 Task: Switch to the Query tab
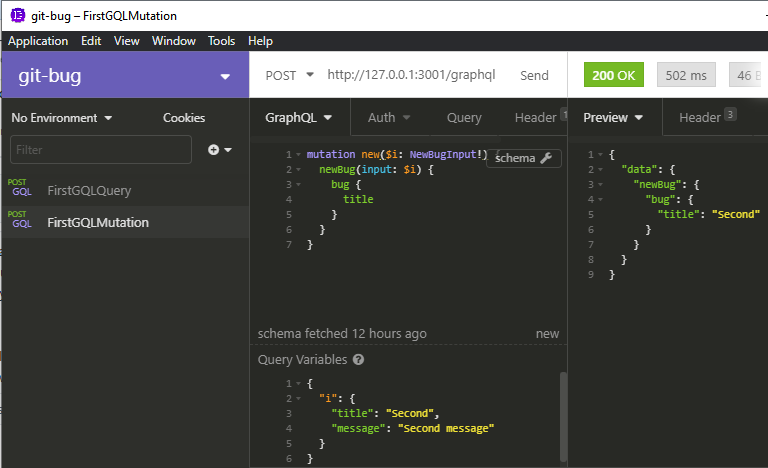(464, 118)
